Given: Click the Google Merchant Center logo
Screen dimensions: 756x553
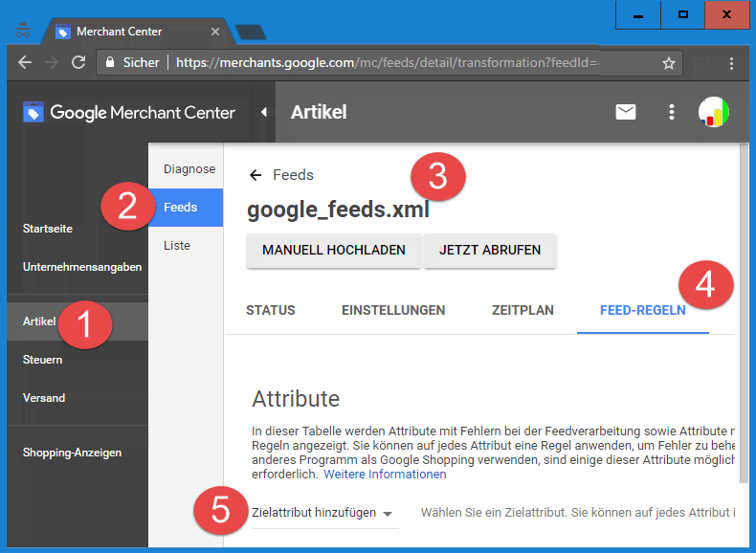Looking at the screenshot, I should point(129,112).
